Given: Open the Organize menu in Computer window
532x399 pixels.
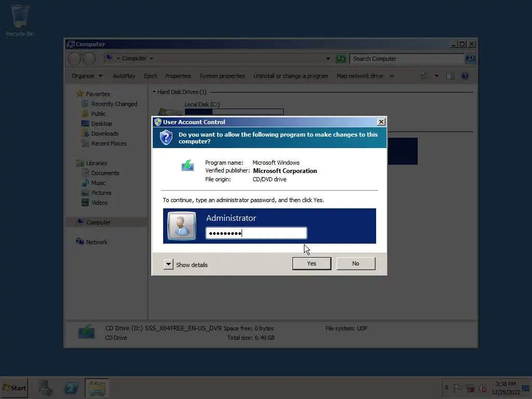Looking at the screenshot, I should tap(87, 76).
